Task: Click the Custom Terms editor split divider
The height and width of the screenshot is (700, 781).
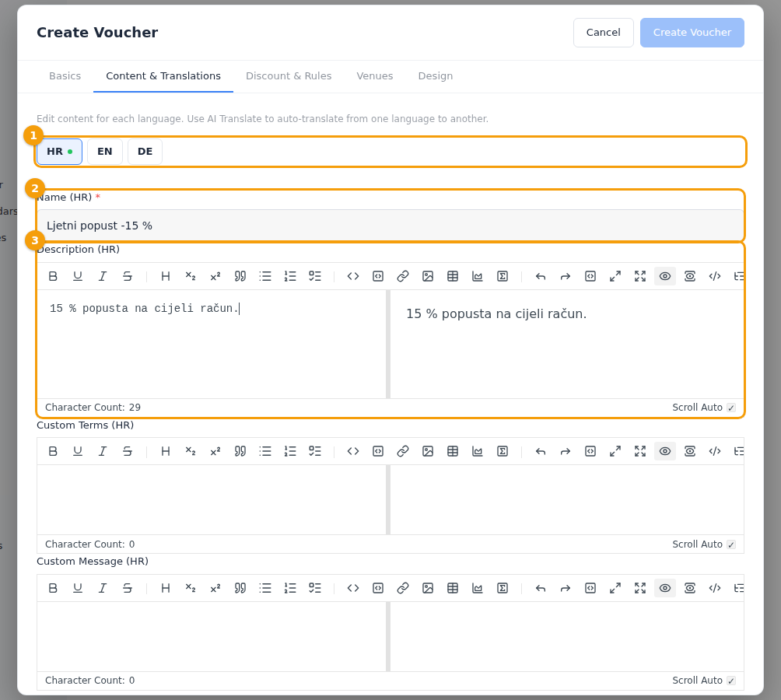Action: coord(388,500)
